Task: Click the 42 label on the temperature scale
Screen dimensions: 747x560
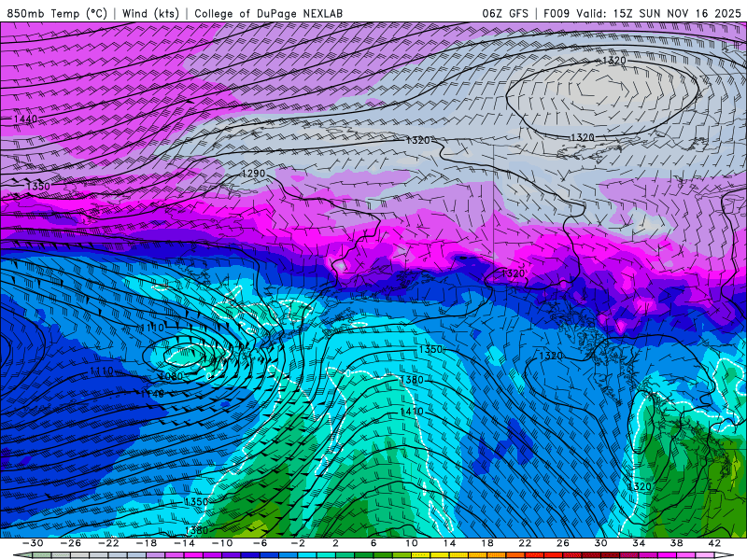Action: click(x=714, y=543)
